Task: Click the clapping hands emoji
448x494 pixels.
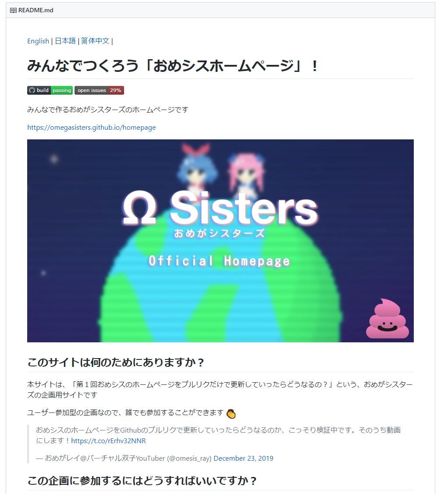Action: 231,413
